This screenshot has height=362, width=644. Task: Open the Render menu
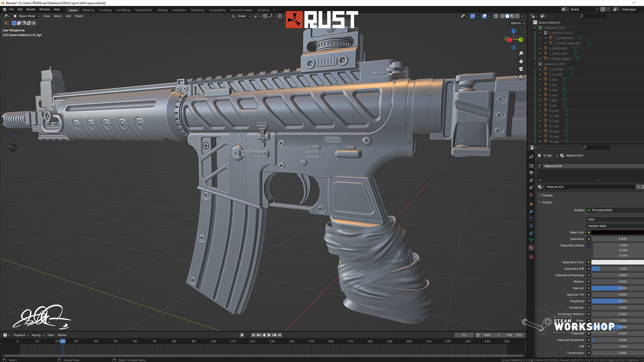[31, 9]
